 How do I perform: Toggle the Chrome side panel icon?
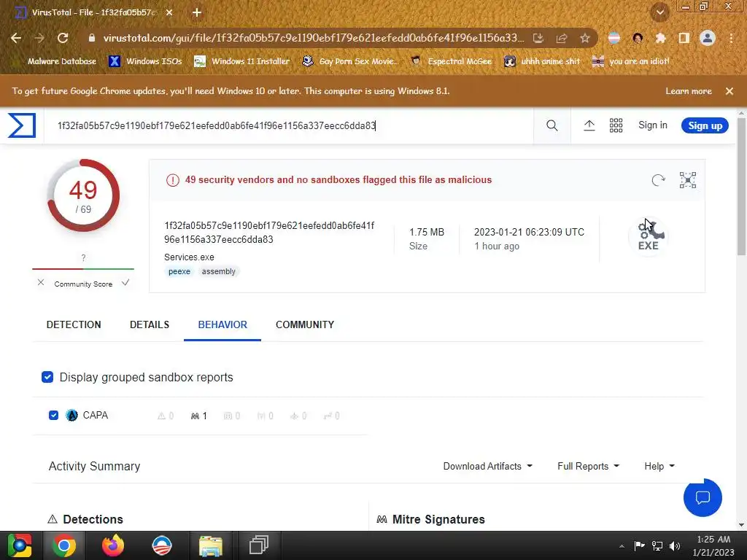(684, 38)
